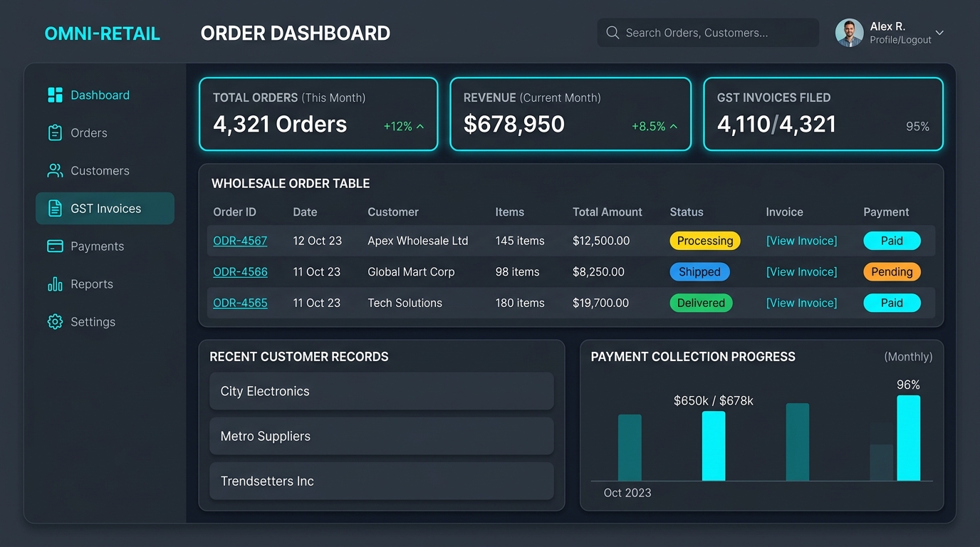Click the bar labeled $650k / $678k
The image size is (980, 547).
(x=714, y=446)
